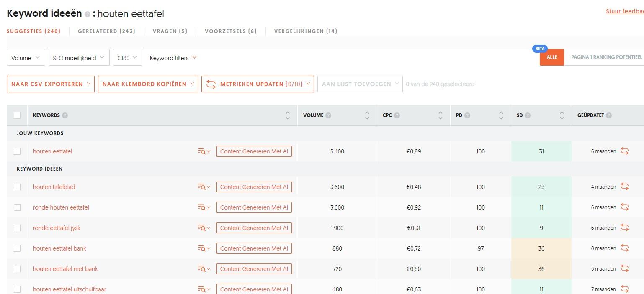Click search-details icon for houten eettafel bank
This screenshot has width=644, height=294.
click(x=204, y=248)
